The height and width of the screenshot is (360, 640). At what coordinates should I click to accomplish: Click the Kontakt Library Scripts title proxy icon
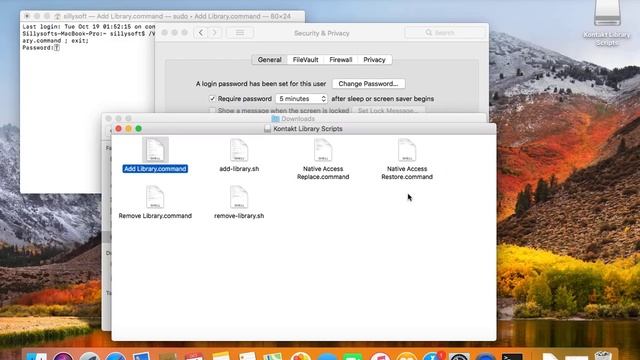coord(267,129)
